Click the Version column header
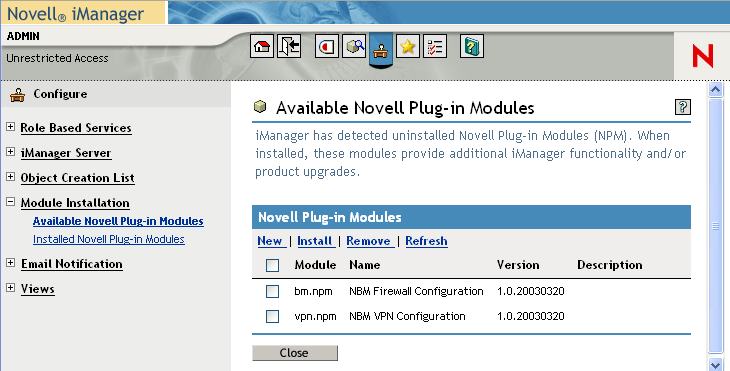The image size is (730, 371). point(518,265)
